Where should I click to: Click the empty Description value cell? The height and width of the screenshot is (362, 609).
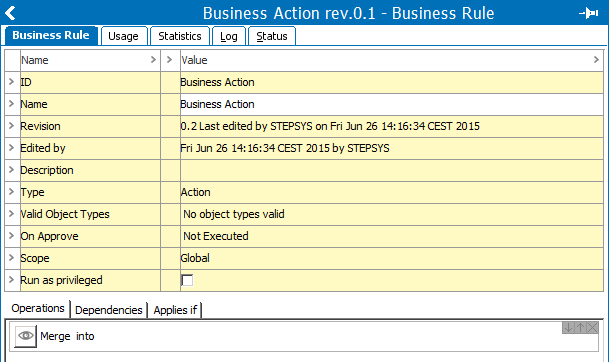tap(392, 170)
